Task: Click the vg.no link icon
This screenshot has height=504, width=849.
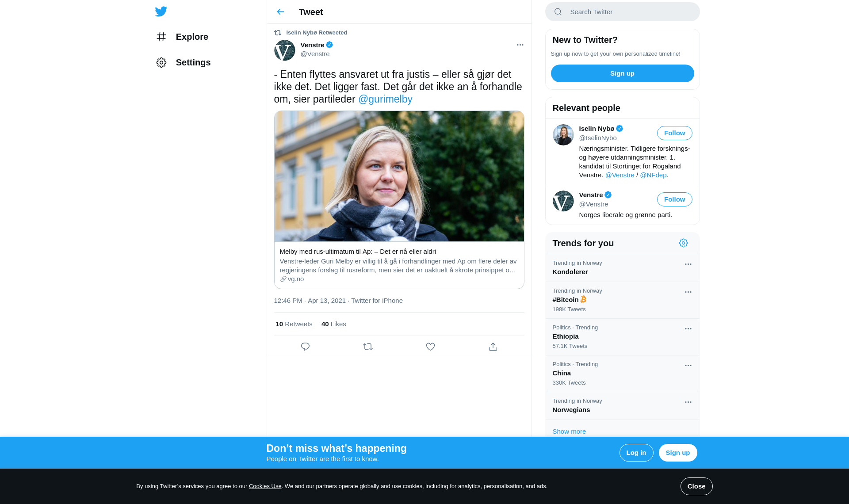Action: point(283,279)
